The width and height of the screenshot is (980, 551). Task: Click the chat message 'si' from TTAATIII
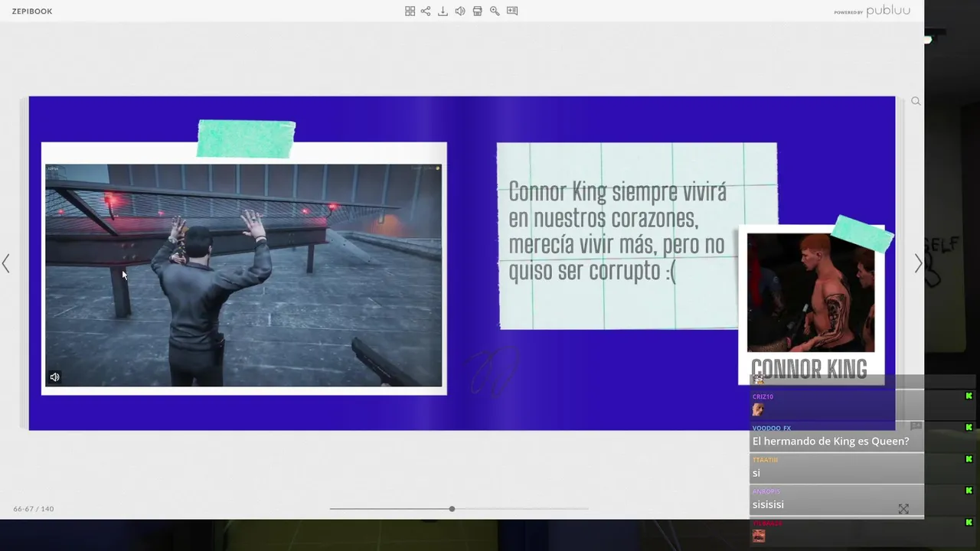pyautogui.click(x=756, y=473)
